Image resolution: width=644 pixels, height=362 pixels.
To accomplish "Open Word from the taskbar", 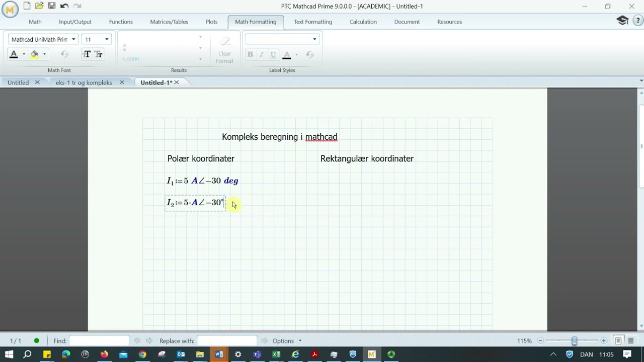I will click(x=219, y=354).
